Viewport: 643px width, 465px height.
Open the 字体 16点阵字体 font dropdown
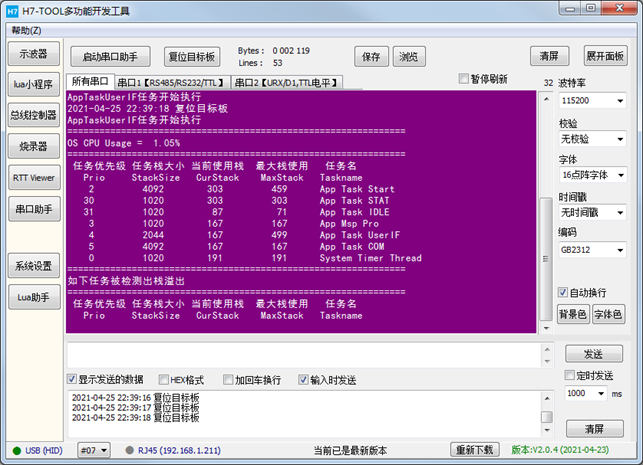point(592,175)
